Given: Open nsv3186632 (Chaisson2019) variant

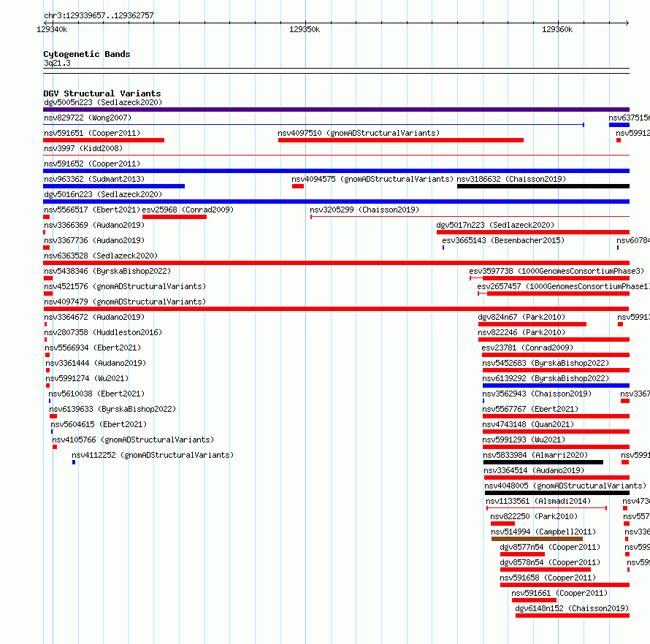Looking at the screenshot, I should (x=511, y=179).
